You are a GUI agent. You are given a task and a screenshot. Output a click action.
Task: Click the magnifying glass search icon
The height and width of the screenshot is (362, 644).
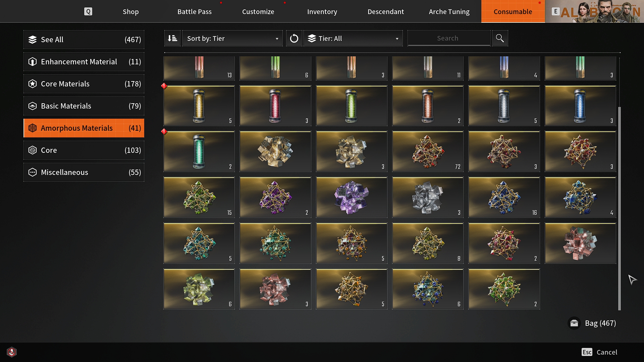coord(500,38)
